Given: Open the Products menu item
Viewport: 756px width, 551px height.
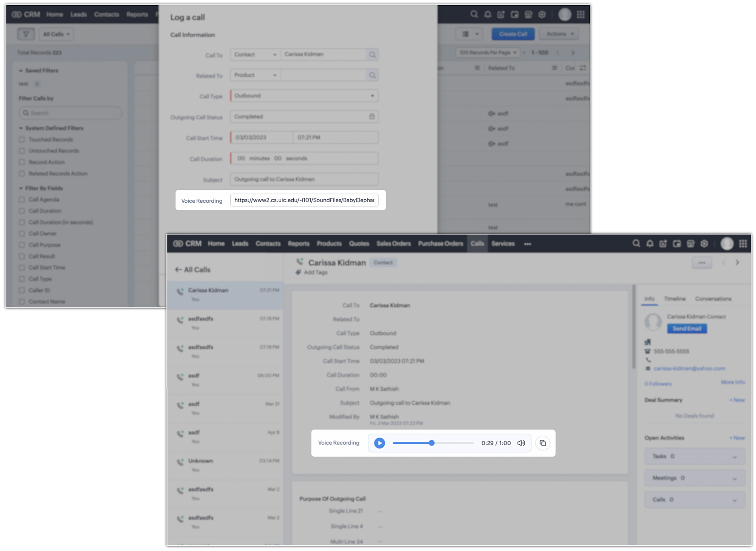Looking at the screenshot, I should tap(329, 244).
